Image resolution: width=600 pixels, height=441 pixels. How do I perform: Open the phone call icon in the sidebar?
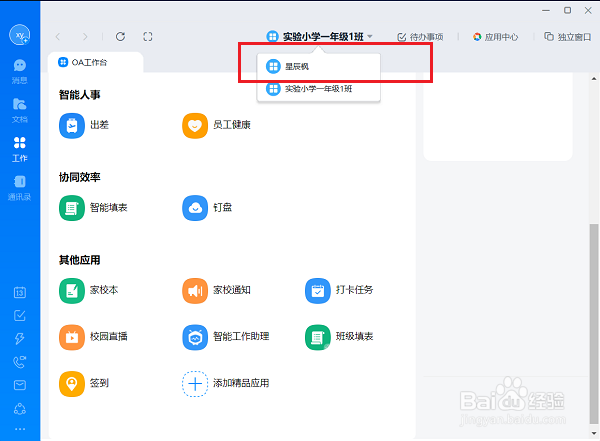click(x=20, y=362)
